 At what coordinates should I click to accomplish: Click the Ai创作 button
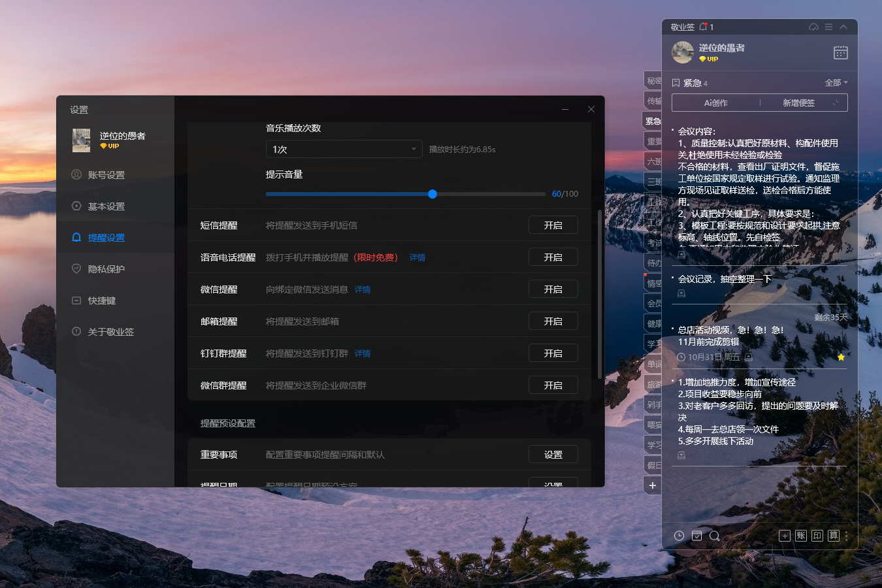pos(715,103)
